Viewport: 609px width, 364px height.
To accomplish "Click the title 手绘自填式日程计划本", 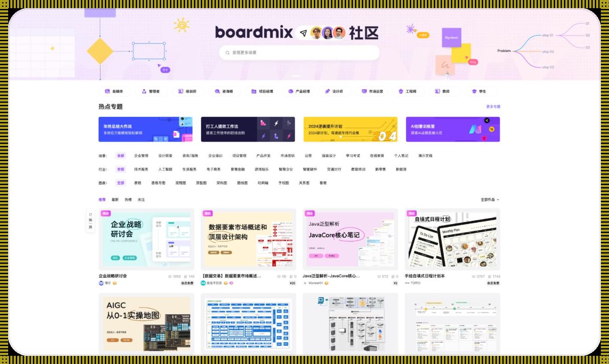I will tap(425, 276).
